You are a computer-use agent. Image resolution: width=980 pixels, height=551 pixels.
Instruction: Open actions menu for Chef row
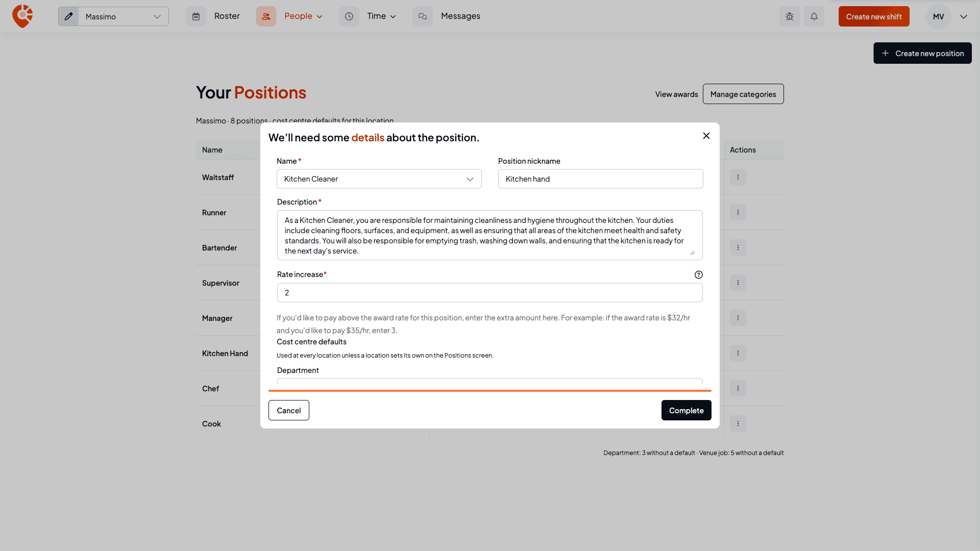click(x=738, y=388)
